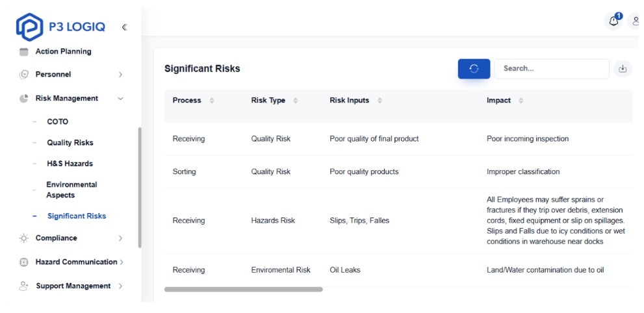The image size is (644, 313).
Task: Click 'Poor incoming inspection' cell
Action: 528,139
